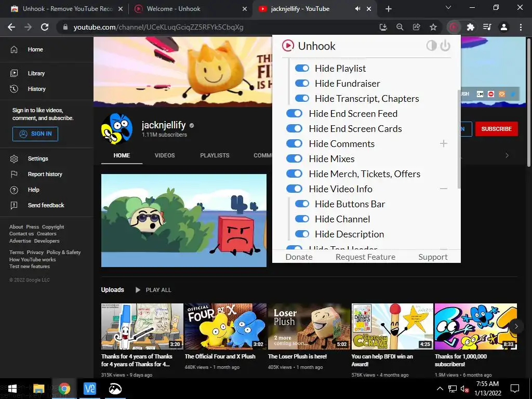
Task: Open the Unhook extension icon in toolbar
Action: click(x=454, y=27)
